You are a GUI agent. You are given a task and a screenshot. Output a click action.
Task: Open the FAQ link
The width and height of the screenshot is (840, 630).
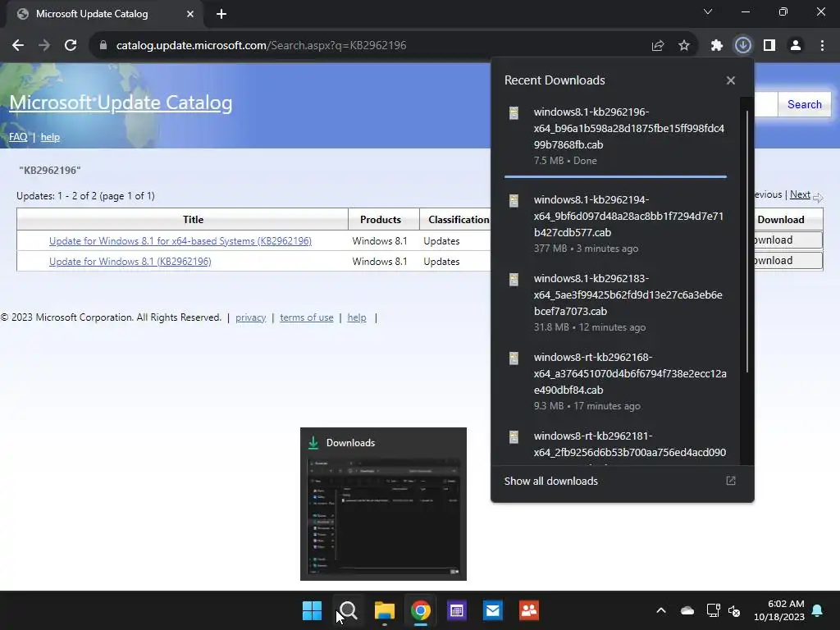(x=18, y=137)
